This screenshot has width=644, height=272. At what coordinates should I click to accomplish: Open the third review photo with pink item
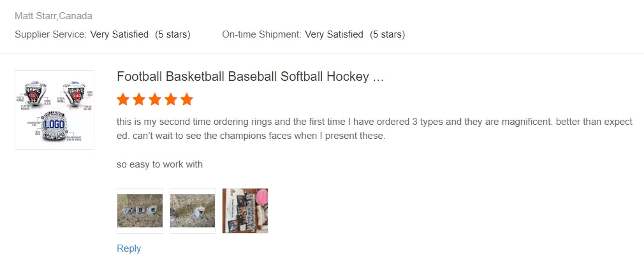tap(245, 211)
